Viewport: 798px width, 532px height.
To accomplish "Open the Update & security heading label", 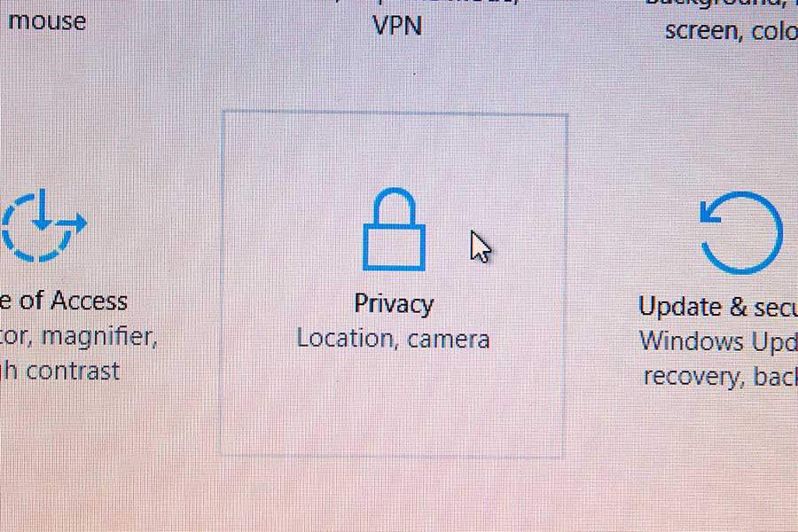I will point(717,307).
